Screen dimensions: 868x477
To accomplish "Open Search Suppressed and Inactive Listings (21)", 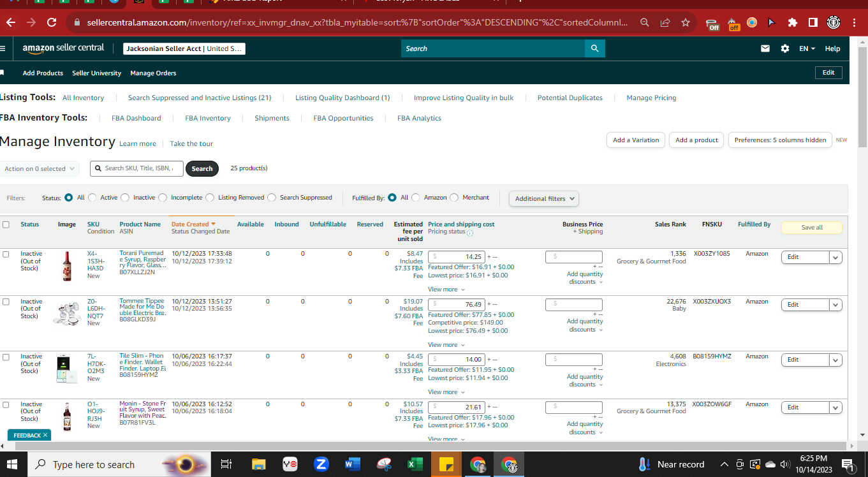I will point(200,98).
